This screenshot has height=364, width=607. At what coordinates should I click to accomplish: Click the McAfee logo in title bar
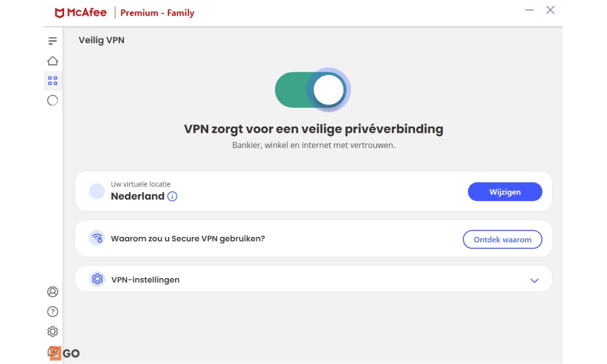(81, 13)
